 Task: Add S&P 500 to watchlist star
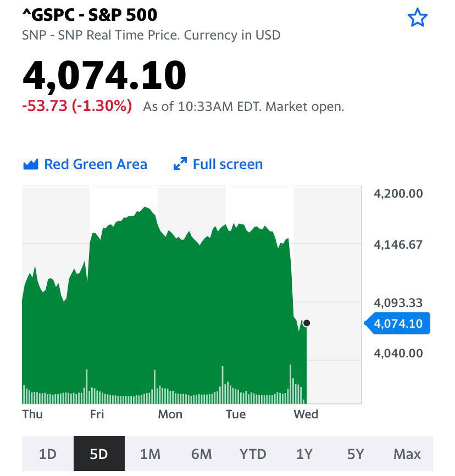417,18
